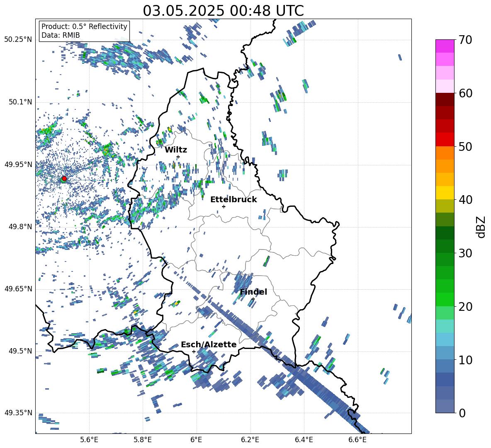Click the Wiltz city label
The width and height of the screenshot is (491, 448).
[x=176, y=150]
